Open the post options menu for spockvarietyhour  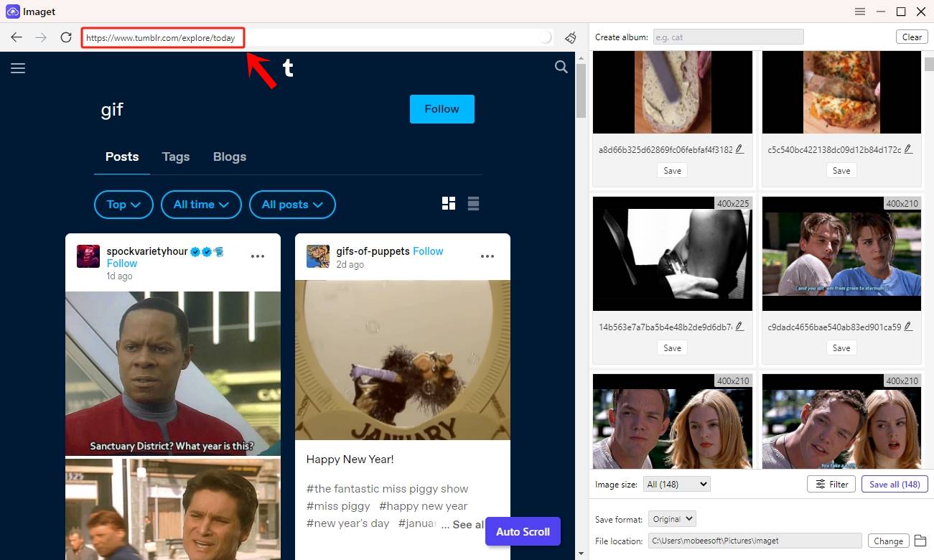coord(258,256)
